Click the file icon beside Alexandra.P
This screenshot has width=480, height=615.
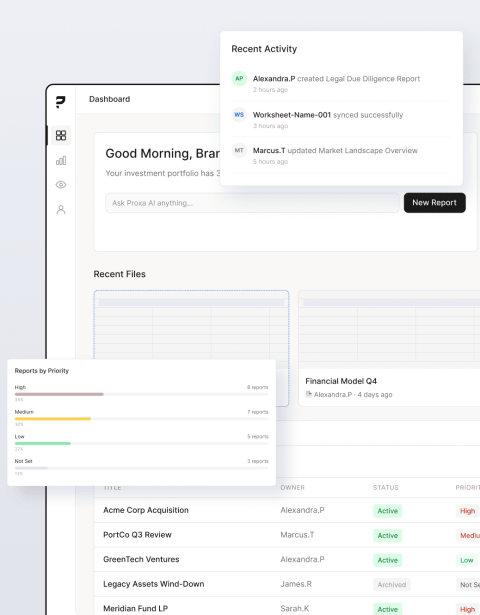[x=309, y=394]
